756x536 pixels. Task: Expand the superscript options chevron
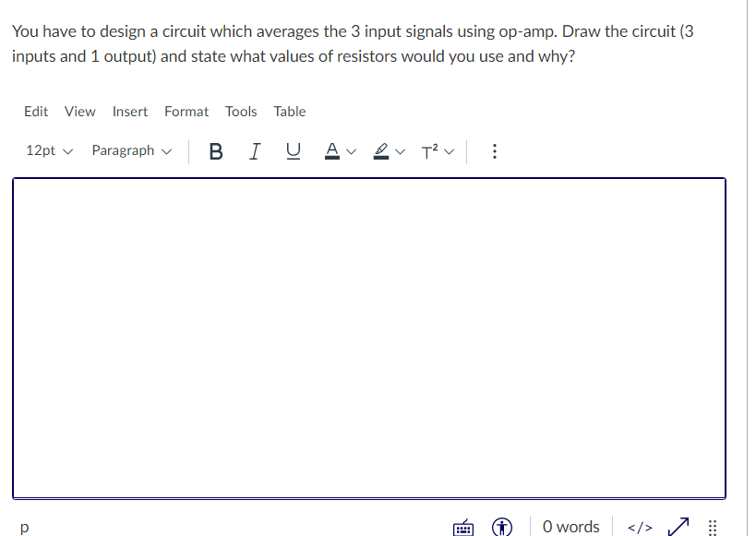click(x=450, y=151)
